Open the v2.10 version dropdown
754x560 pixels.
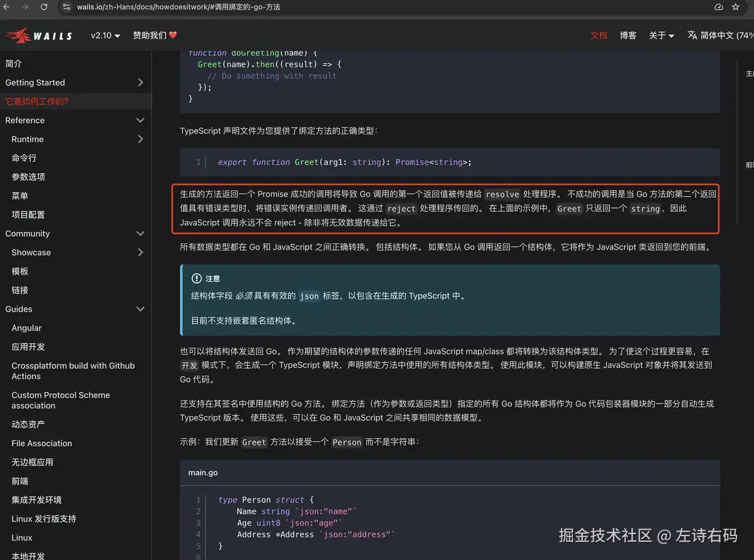tap(105, 35)
